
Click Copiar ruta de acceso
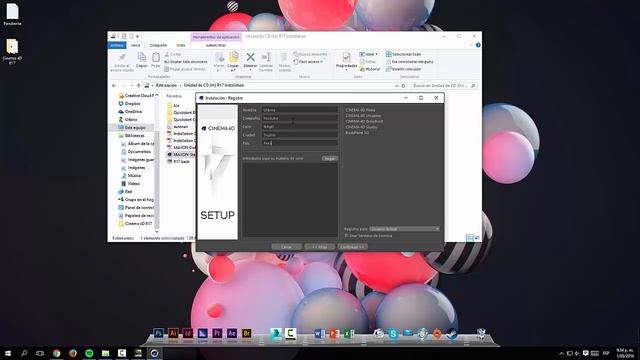[x=186, y=62]
